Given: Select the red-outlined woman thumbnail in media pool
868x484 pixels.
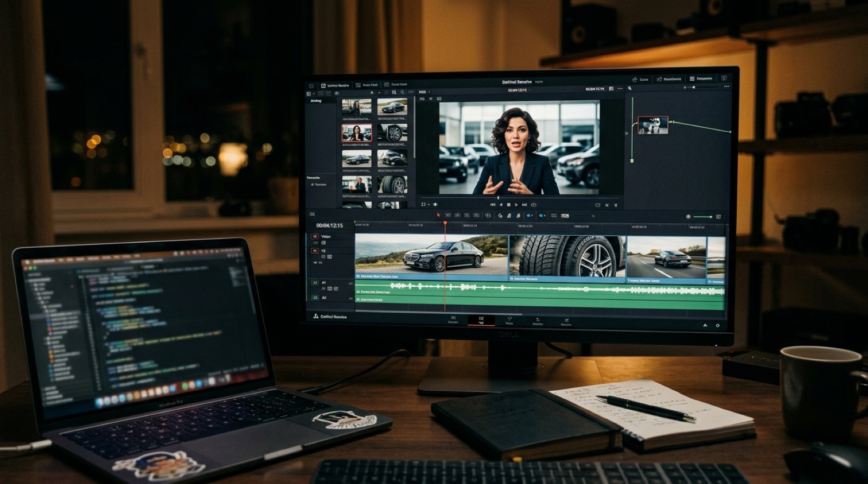Looking at the screenshot, I should pos(356,132).
